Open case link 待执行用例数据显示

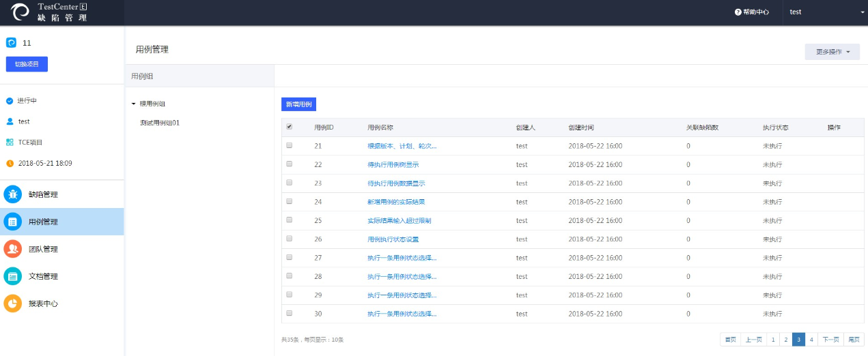[x=396, y=183]
